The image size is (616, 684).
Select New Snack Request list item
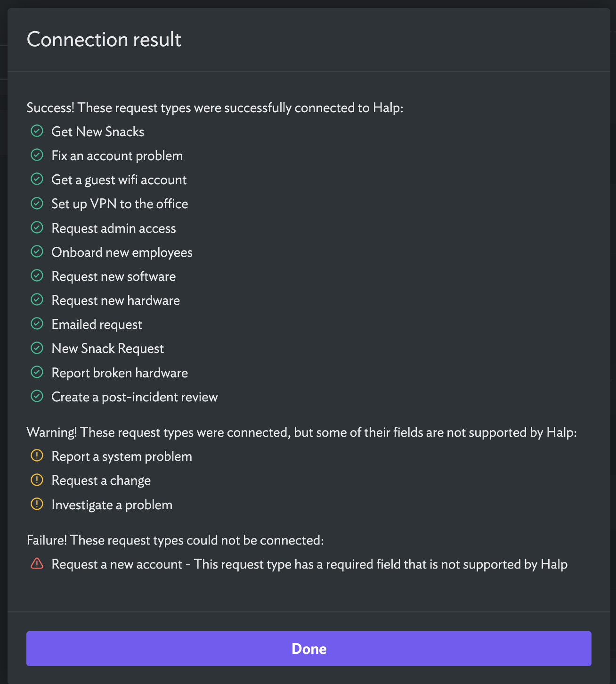pos(108,349)
